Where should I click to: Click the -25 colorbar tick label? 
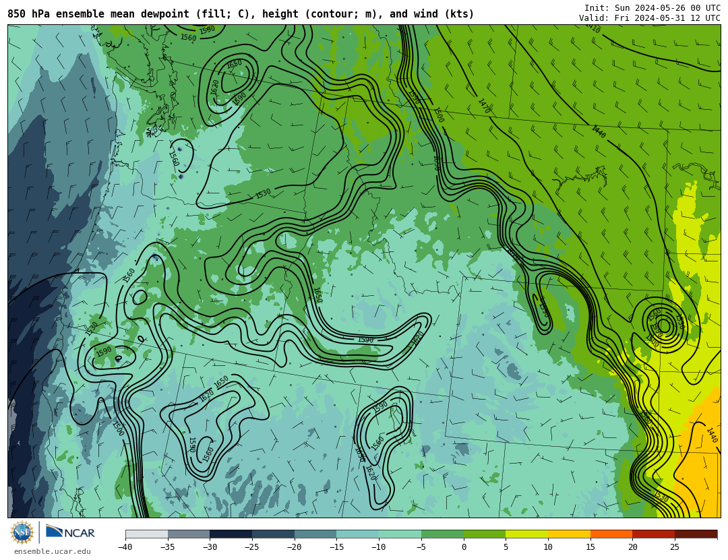252,547
